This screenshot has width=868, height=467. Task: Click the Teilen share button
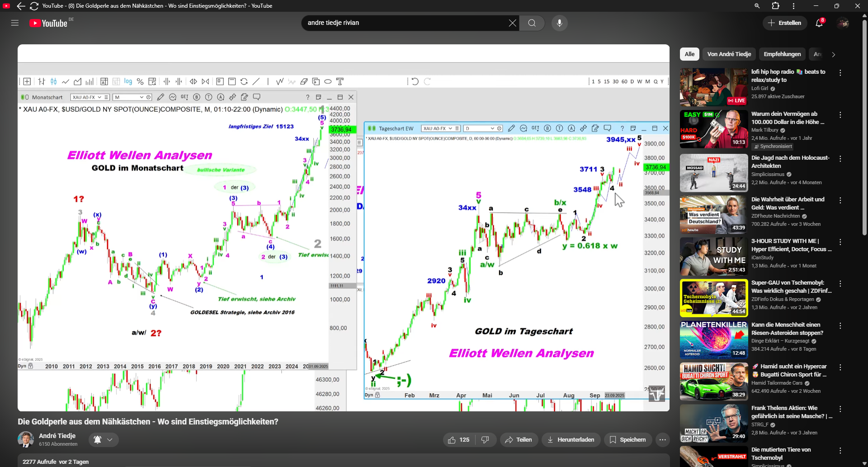(519, 440)
